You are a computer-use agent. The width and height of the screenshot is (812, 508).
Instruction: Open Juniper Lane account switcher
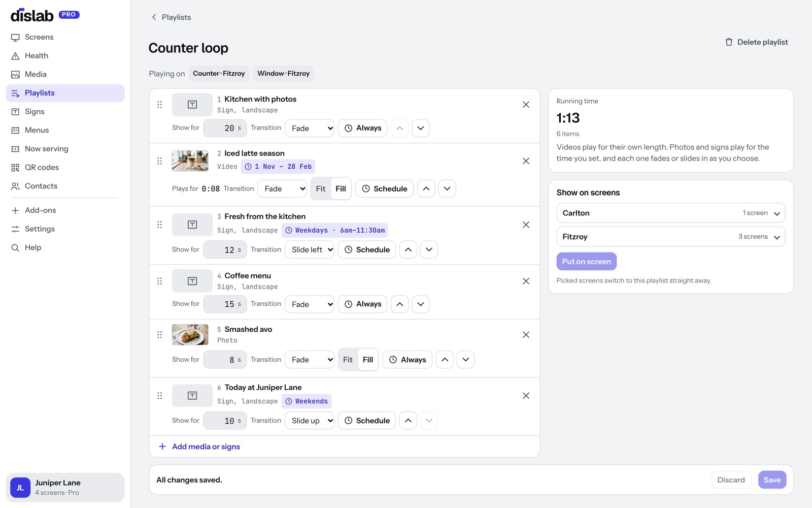coord(65,488)
